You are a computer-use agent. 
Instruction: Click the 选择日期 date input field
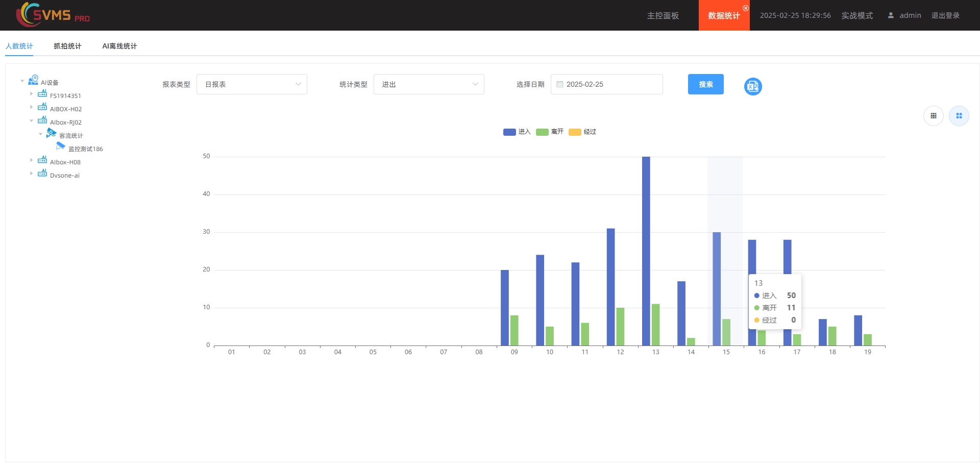coord(606,84)
